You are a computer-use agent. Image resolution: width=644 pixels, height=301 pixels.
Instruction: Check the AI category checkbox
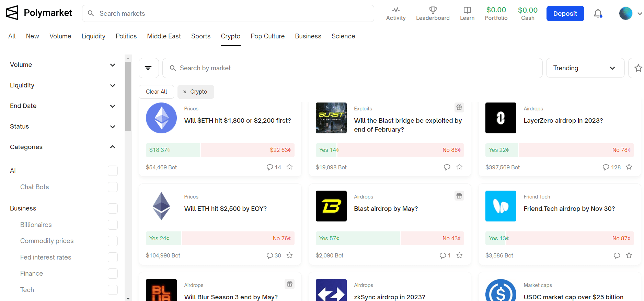coord(113,170)
